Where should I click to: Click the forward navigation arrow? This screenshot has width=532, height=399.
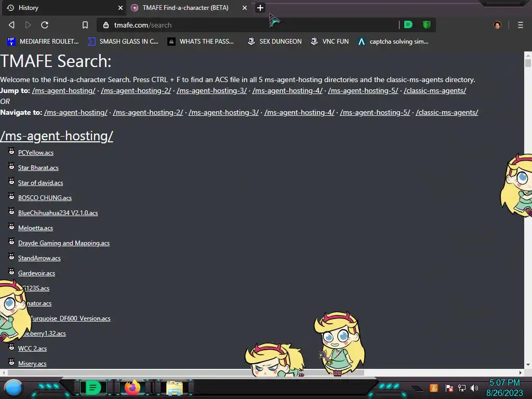(x=28, y=25)
